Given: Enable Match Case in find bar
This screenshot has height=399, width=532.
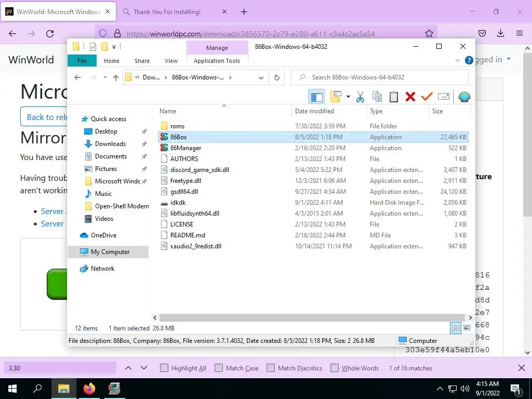Looking at the screenshot, I should [x=219, y=368].
